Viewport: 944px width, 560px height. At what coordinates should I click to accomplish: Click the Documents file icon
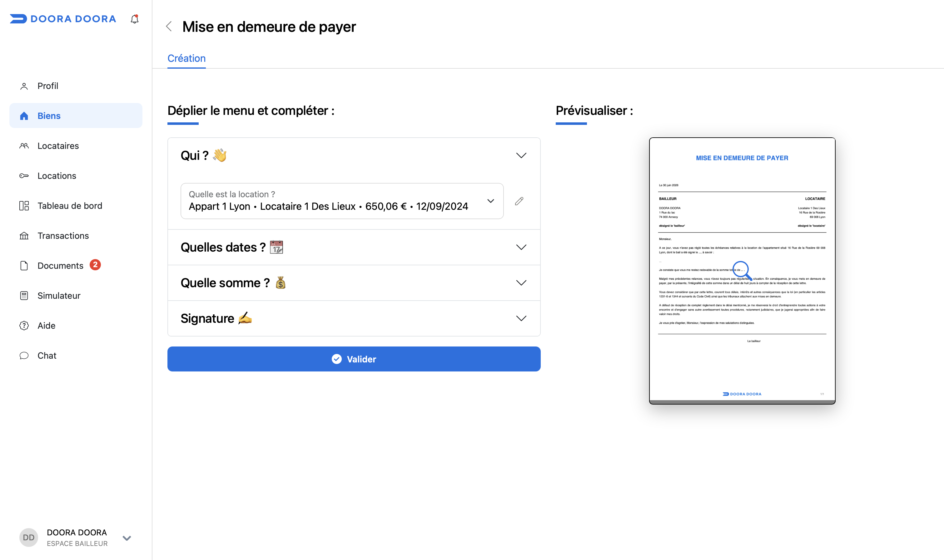24,266
